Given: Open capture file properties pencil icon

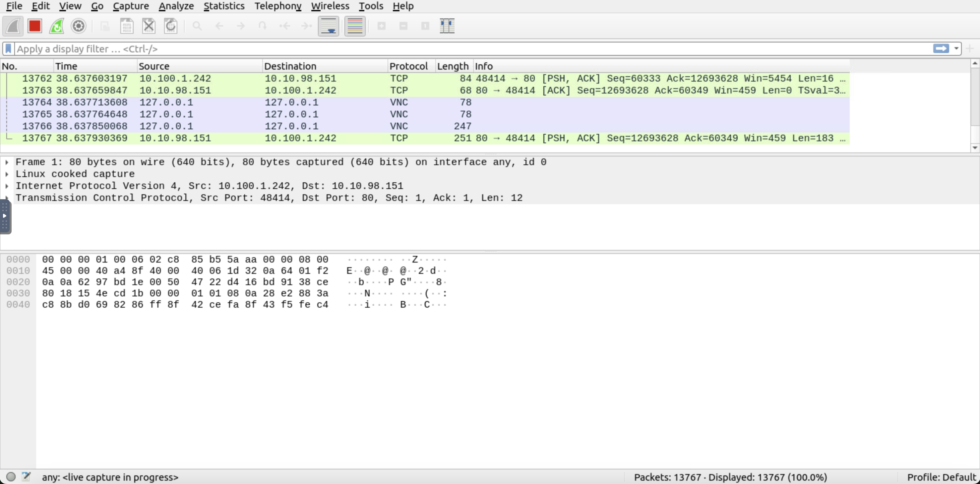Looking at the screenshot, I should coord(26,476).
